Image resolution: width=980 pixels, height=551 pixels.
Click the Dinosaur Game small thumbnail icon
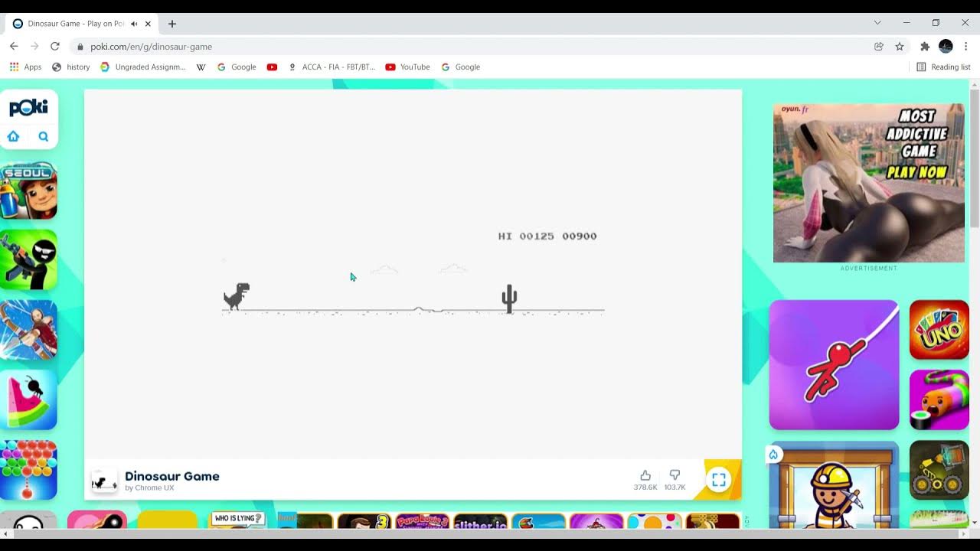pos(104,481)
